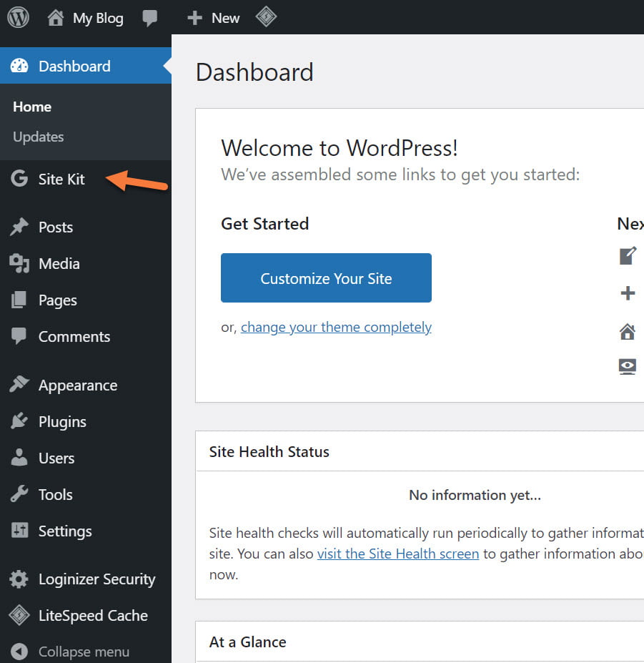
Task: Collapse the admin sidebar menu
Action: tap(70, 652)
